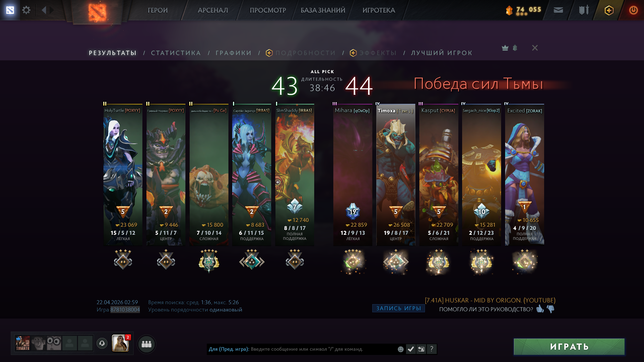Open the party members group icon
Screen dimensions: 644x362
[x=146, y=344]
